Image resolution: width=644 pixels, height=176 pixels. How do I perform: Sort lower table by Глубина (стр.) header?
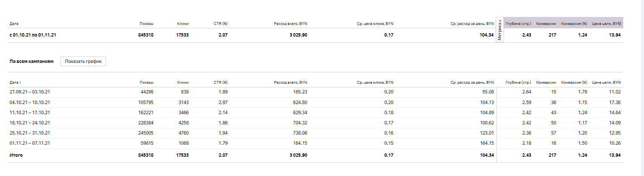[518, 82]
